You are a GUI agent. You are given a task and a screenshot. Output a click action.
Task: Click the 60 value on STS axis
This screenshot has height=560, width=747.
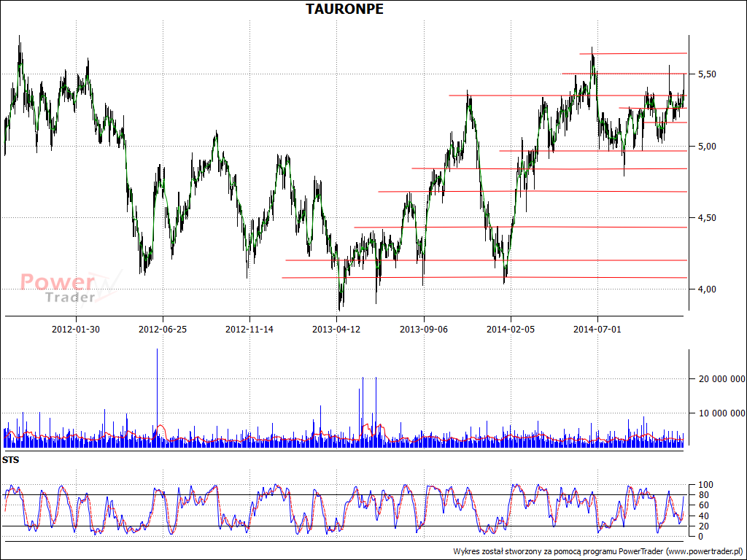tap(703, 505)
